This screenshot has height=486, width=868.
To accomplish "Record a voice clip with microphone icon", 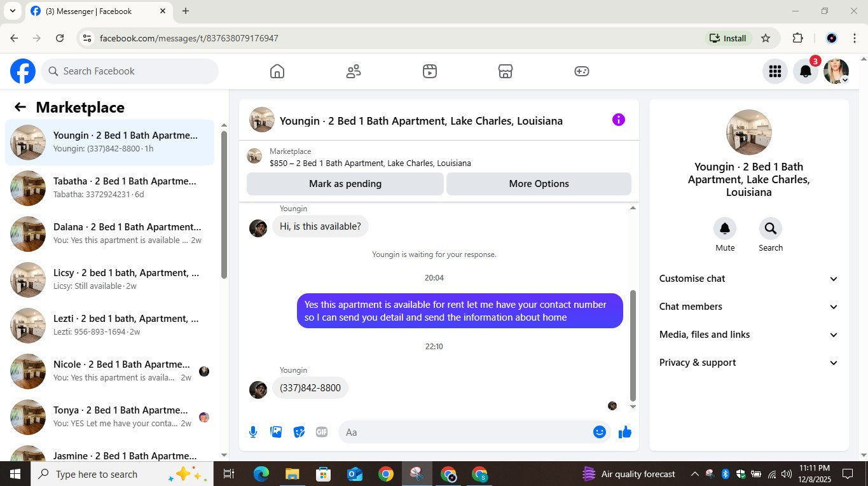I will (x=253, y=432).
